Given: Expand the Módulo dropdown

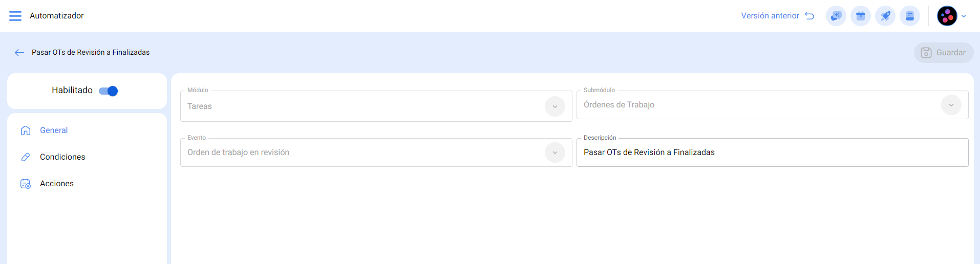Looking at the screenshot, I should tap(555, 106).
